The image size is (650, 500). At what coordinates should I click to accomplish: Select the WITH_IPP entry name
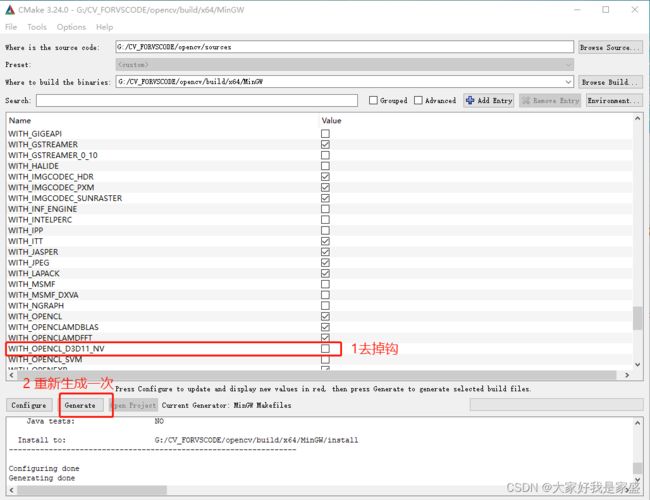coord(26,231)
